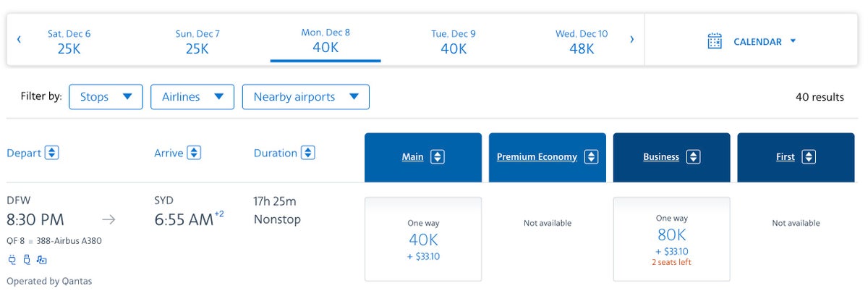Click the in-flight entertainment amenity icon
The height and width of the screenshot is (291, 868).
[x=42, y=261]
